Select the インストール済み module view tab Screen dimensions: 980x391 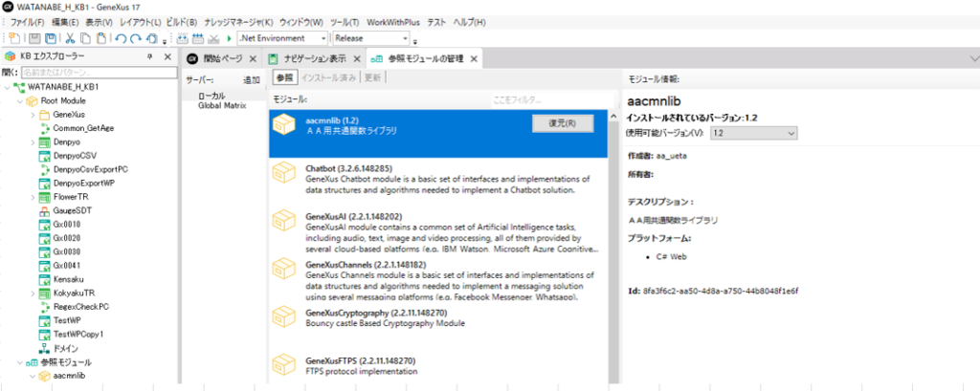[329, 77]
